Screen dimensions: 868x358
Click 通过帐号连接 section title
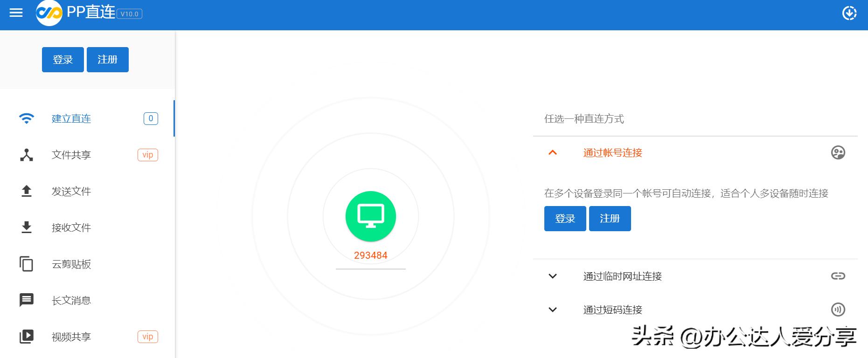613,153
